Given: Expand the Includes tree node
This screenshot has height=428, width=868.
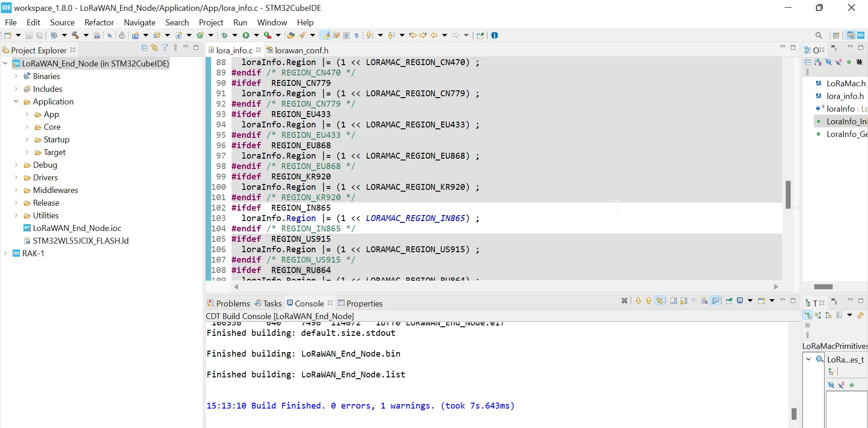Looking at the screenshot, I should click(16, 89).
